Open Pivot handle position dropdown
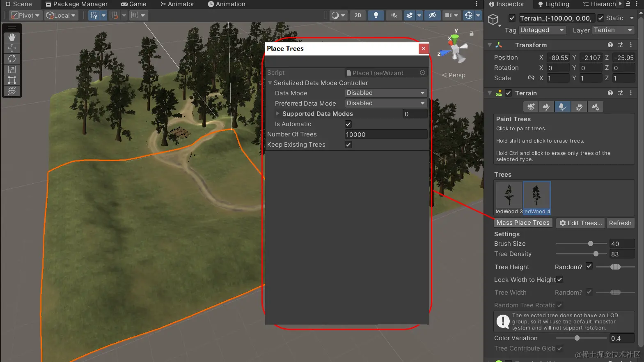This screenshot has height=362, width=644. tap(25, 15)
